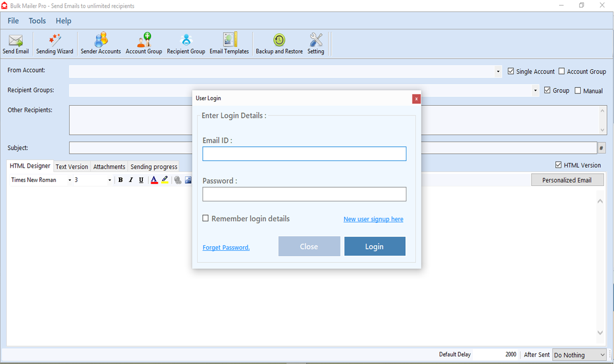614x364 pixels.
Task: Switch to the Attachments tab
Action: click(x=109, y=167)
